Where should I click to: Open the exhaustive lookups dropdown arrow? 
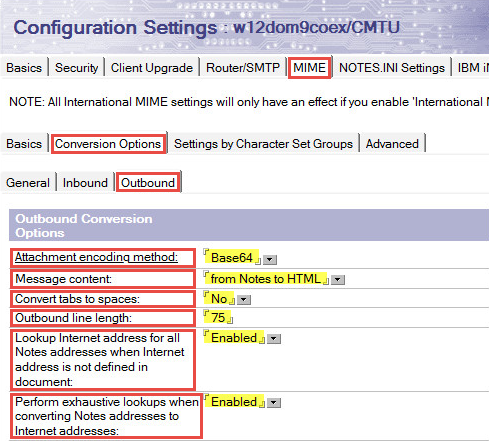274,402
